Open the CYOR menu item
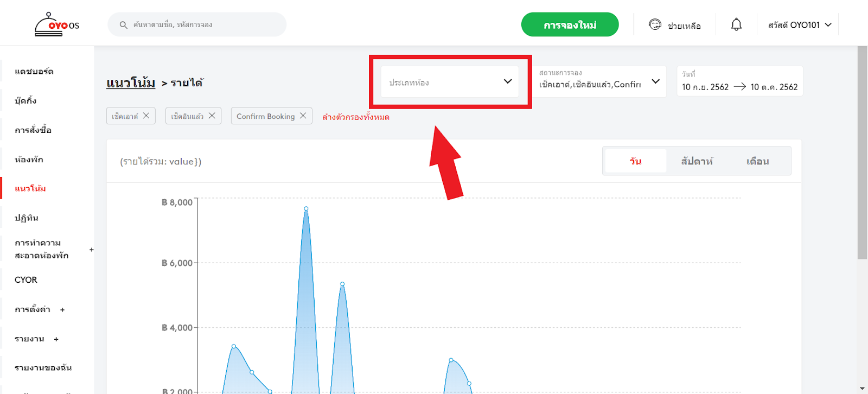 click(26, 280)
